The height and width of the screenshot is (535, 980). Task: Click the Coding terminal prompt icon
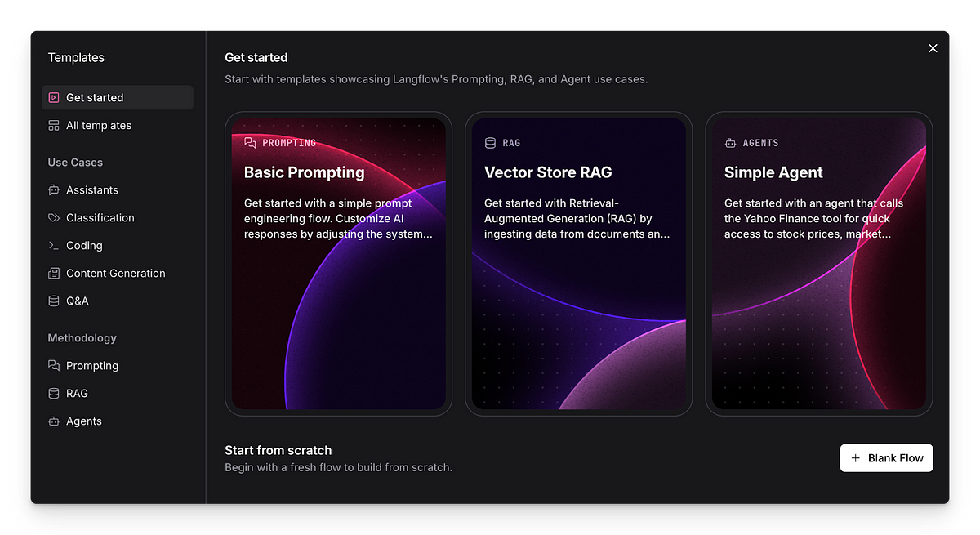click(54, 246)
